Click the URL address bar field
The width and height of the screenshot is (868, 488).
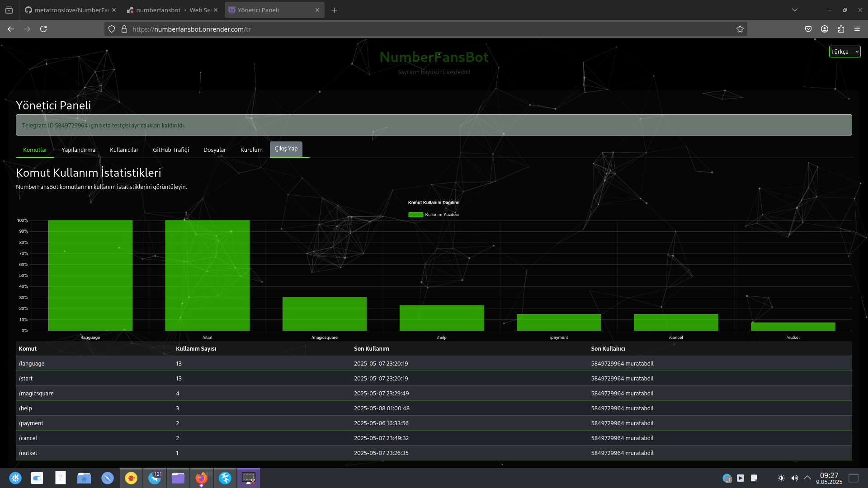click(x=407, y=29)
